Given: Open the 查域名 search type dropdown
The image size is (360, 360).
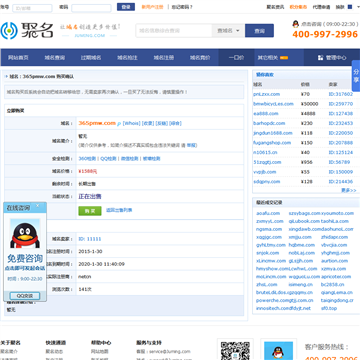Looking at the screenshot, I should tap(228, 31).
